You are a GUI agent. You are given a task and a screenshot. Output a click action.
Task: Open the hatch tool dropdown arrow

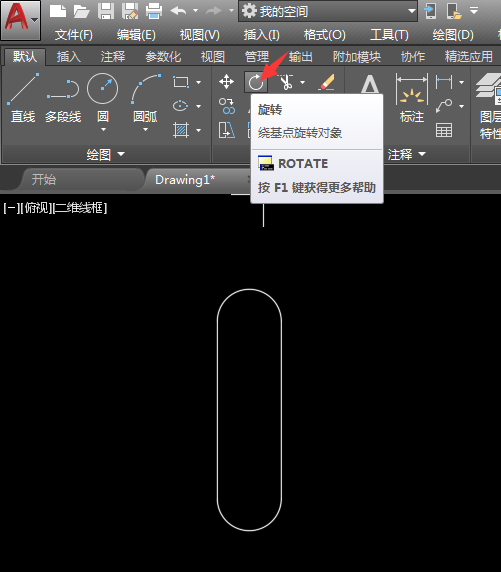[199, 130]
